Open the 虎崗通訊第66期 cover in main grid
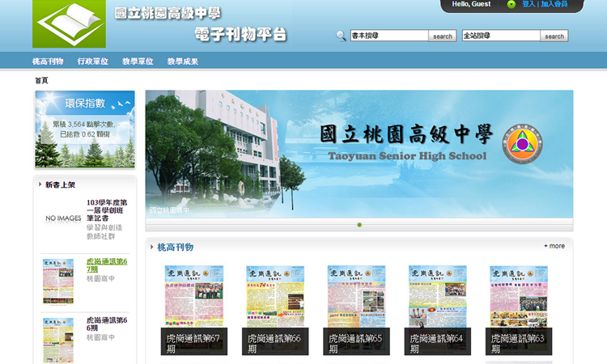 (x=275, y=310)
